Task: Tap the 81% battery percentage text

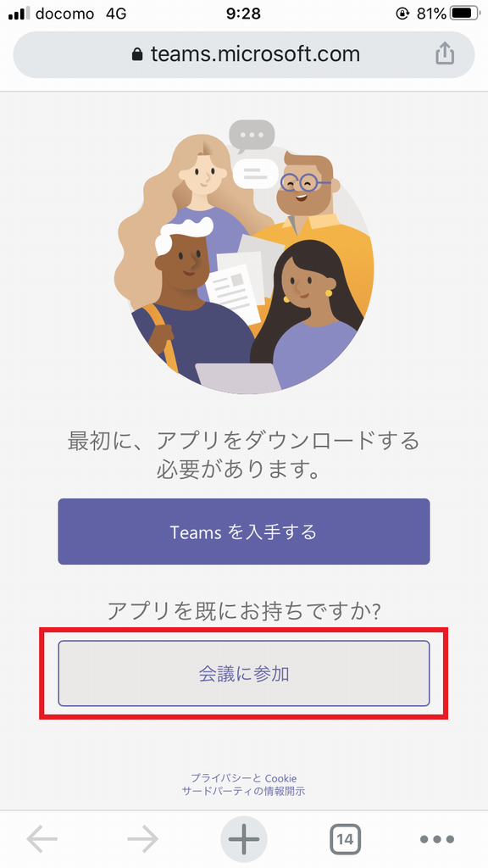Action: point(431,14)
